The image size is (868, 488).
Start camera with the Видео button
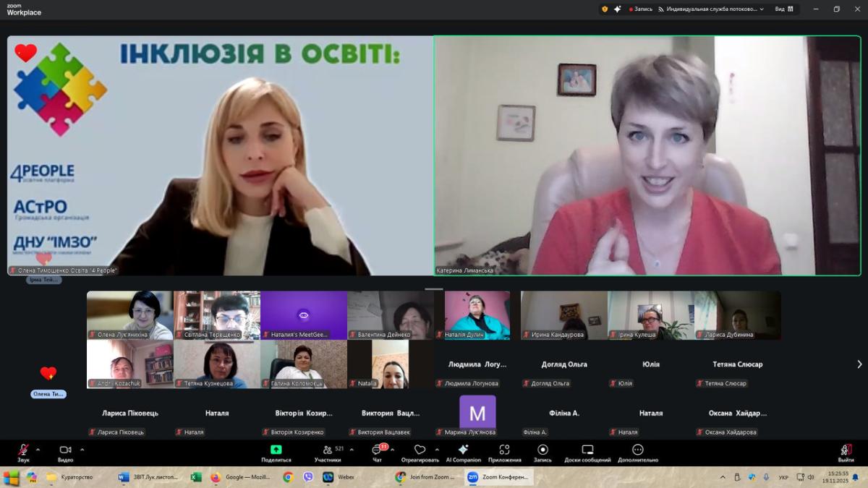point(65,453)
